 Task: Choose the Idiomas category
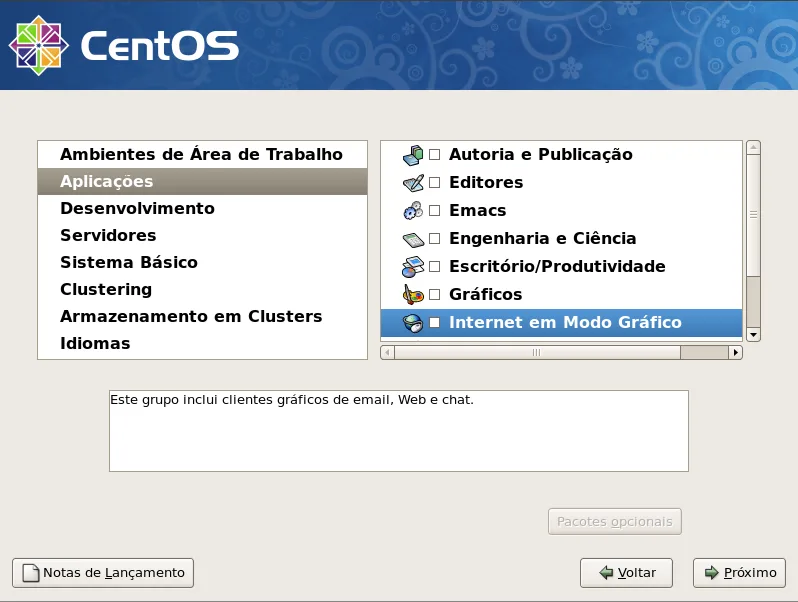(x=203, y=343)
